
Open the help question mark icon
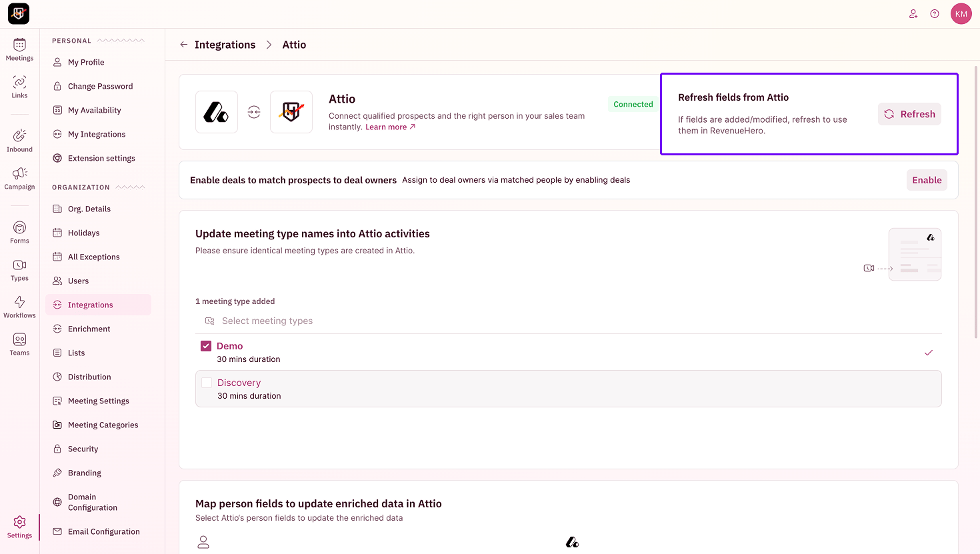pyautogui.click(x=935, y=14)
